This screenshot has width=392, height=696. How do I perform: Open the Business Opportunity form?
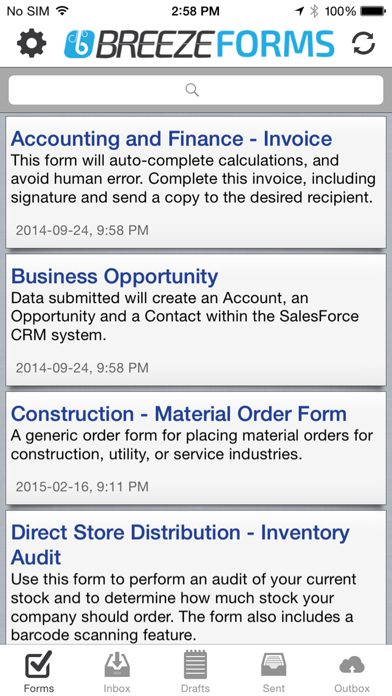[196, 320]
